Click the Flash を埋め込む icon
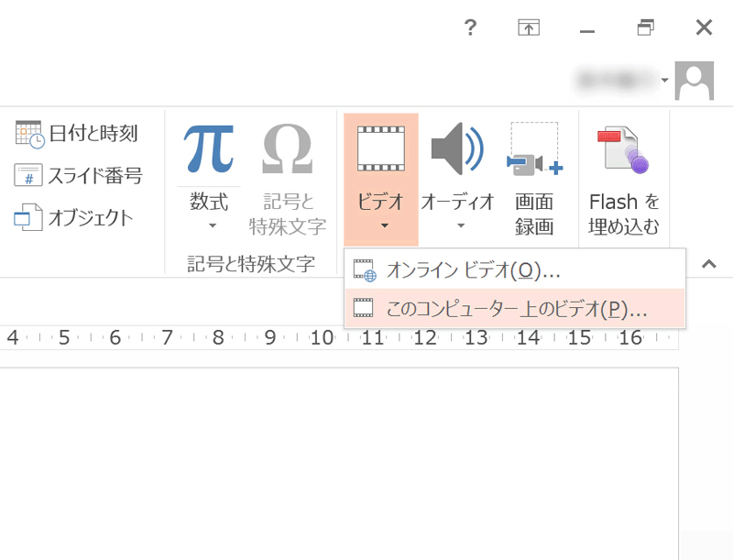733x560 pixels. coord(623,149)
